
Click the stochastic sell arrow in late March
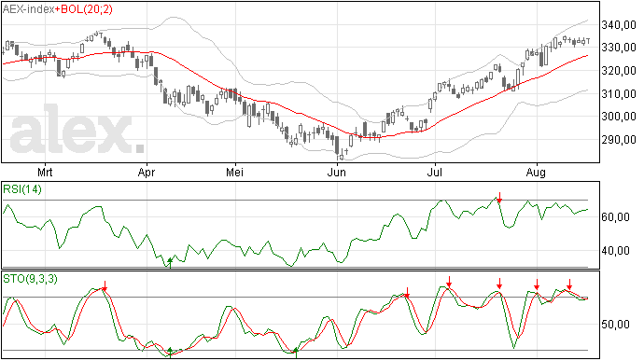tap(105, 286)
